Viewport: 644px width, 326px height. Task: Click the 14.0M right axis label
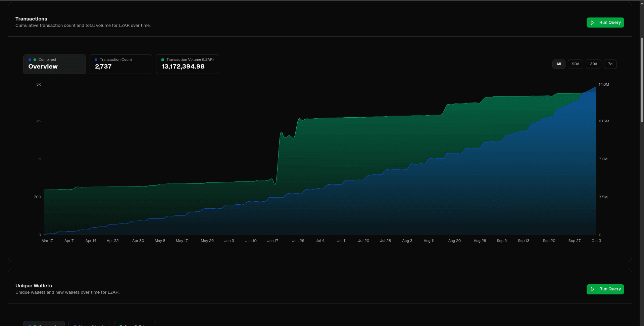[604, 84]
